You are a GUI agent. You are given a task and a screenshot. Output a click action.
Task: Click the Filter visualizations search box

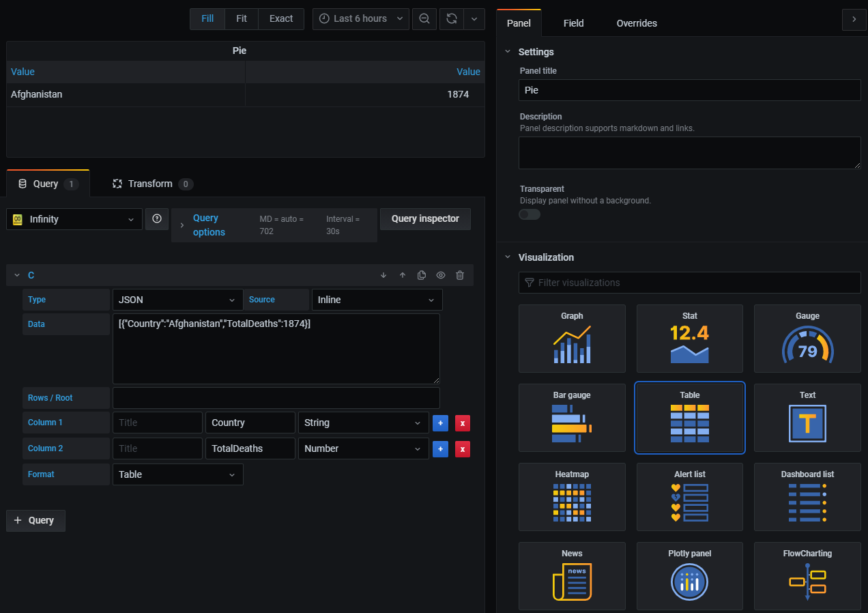[689, 283]
